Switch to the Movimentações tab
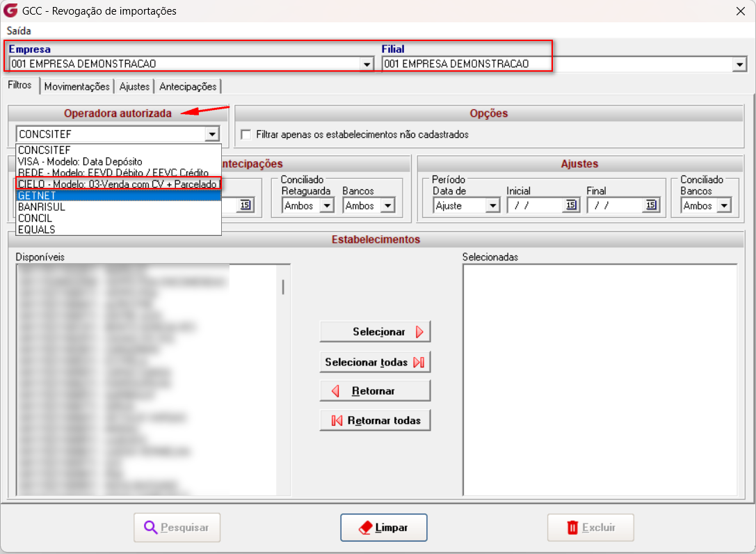 [x=77, y=86]
